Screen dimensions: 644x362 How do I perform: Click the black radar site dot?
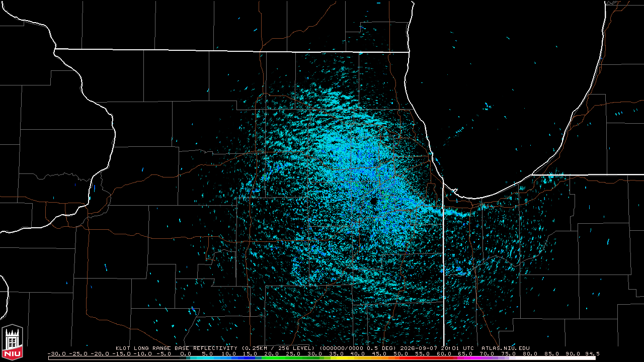373,201
